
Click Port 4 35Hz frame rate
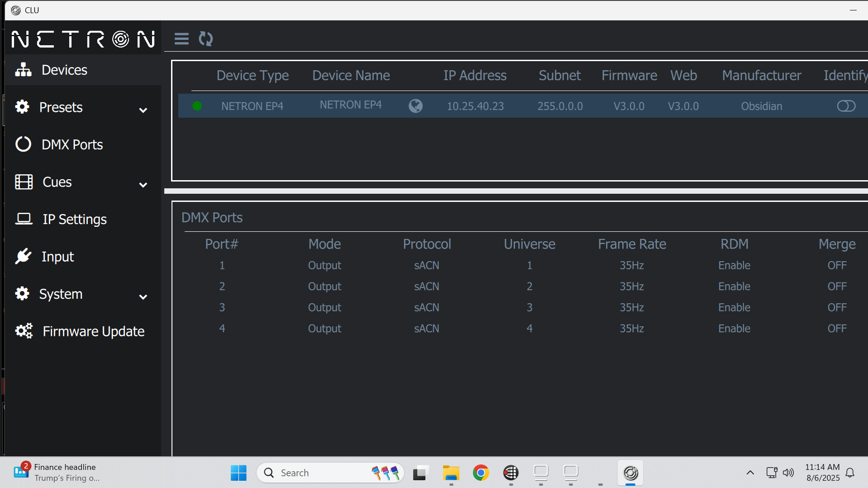tap(632, 328)
